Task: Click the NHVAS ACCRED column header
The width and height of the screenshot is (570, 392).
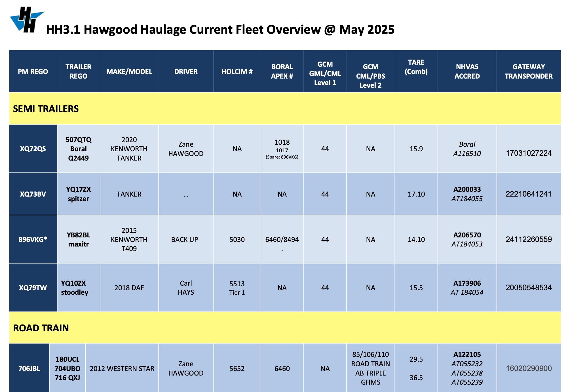Action: tap(467, 71)
